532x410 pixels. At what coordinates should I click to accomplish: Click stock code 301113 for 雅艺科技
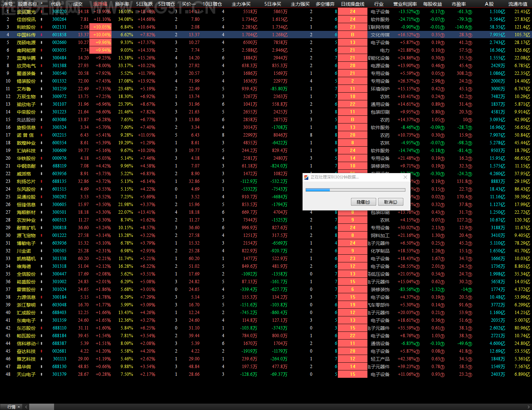(59, 359)
